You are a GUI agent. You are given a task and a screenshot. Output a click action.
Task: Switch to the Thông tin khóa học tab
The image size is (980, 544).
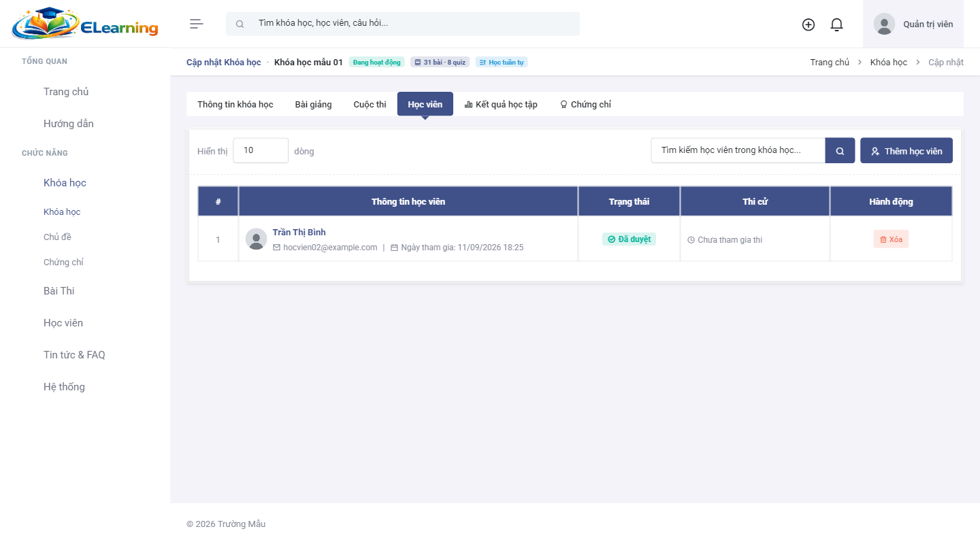pyautogui.click(x=235, y=104)
